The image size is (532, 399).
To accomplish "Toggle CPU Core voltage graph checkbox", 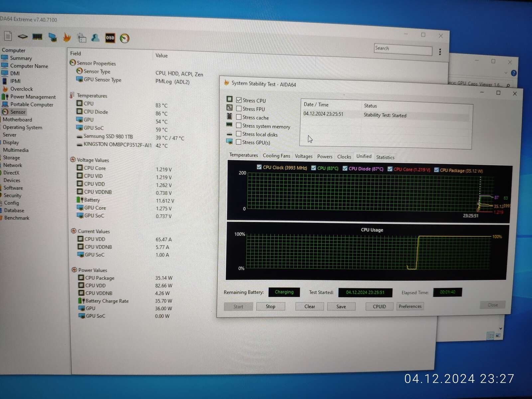I will pyautogui.click(x=390, y=169).
